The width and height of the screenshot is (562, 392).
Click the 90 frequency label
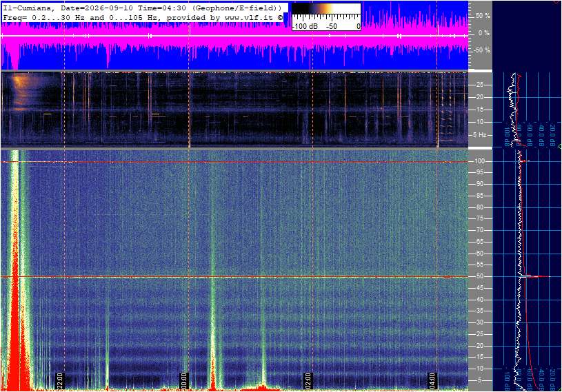pos(479,184)
